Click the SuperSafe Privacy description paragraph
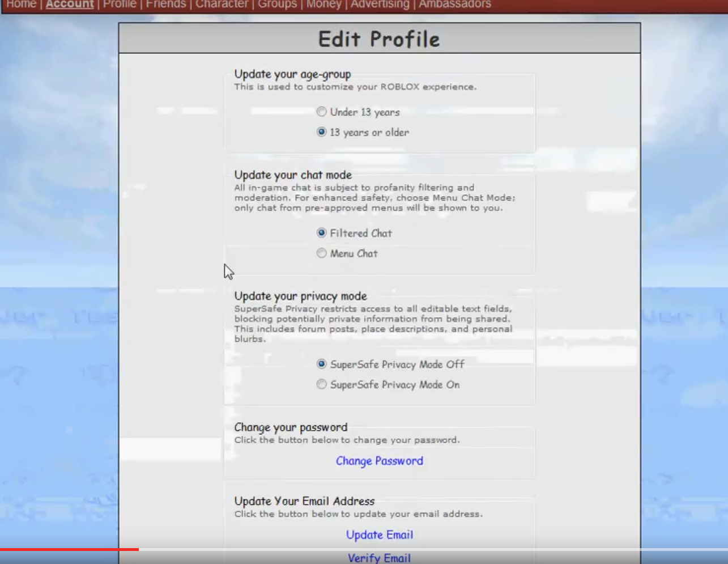Viewport: 728px width, 564px height. click(x=374, y=324)
